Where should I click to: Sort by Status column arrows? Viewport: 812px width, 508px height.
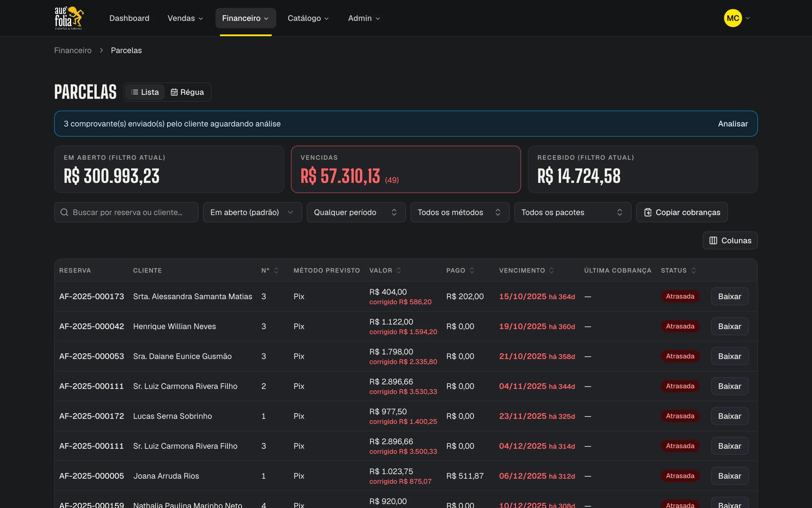[x=694, y=270]
